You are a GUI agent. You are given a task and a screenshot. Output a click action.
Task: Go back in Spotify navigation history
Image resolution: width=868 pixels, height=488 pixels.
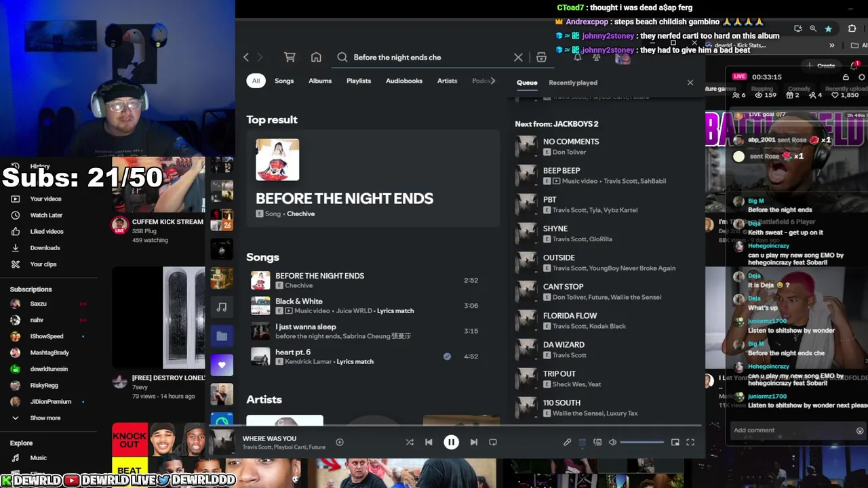[x=246, y=58]
